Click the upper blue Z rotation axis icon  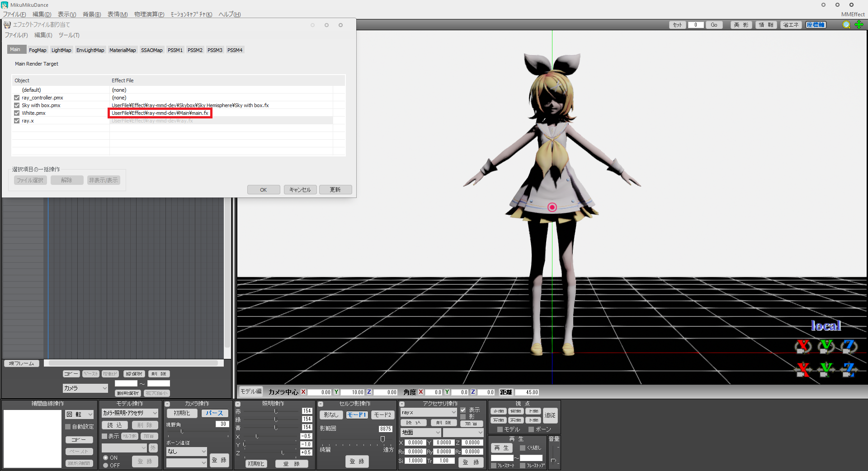click(x=849, y=347)
